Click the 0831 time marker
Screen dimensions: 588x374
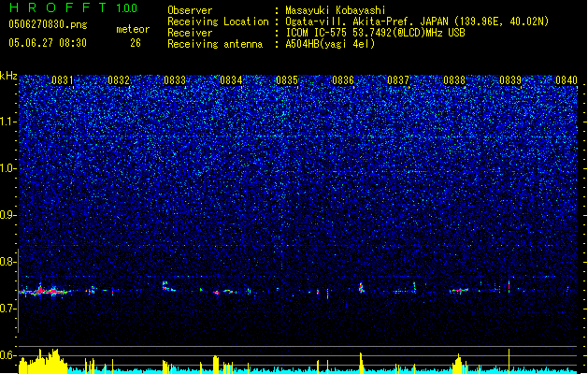tap(63, 80)
